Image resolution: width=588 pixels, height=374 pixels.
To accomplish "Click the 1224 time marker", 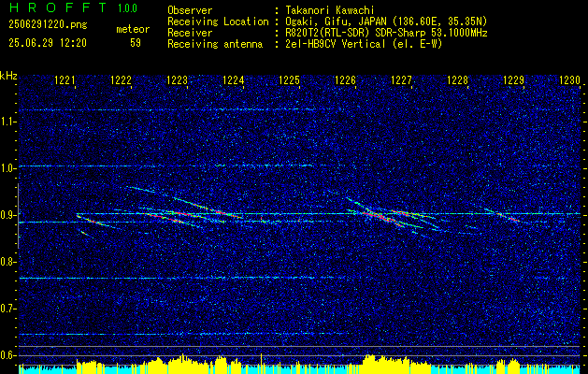I will point(234,80).
